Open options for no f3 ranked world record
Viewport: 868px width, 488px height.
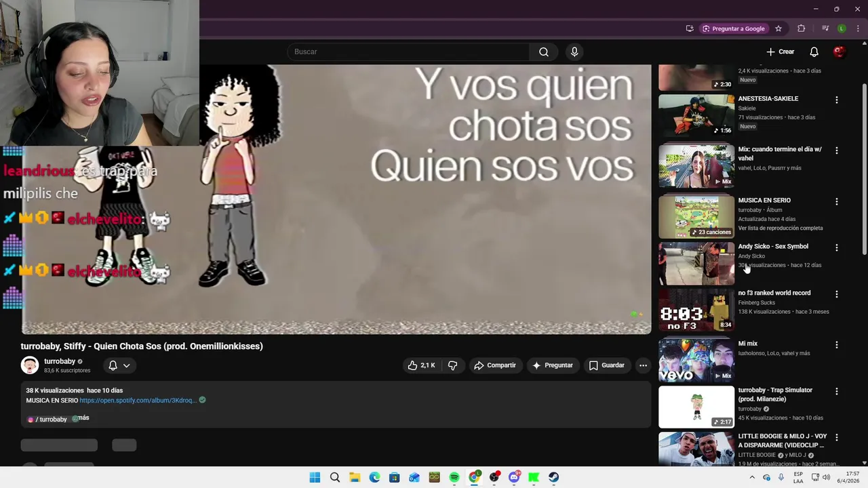pos(836,294)
